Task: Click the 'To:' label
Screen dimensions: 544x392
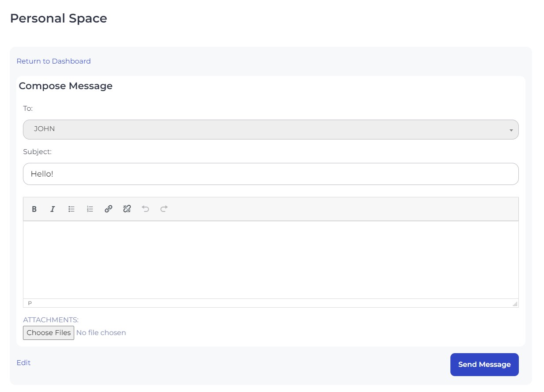Action: [28, 109]
